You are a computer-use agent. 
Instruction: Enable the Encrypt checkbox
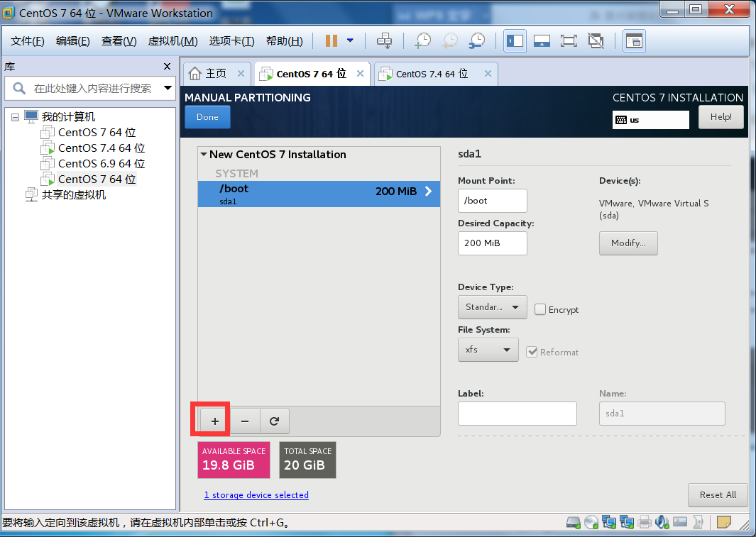(540, 309)
